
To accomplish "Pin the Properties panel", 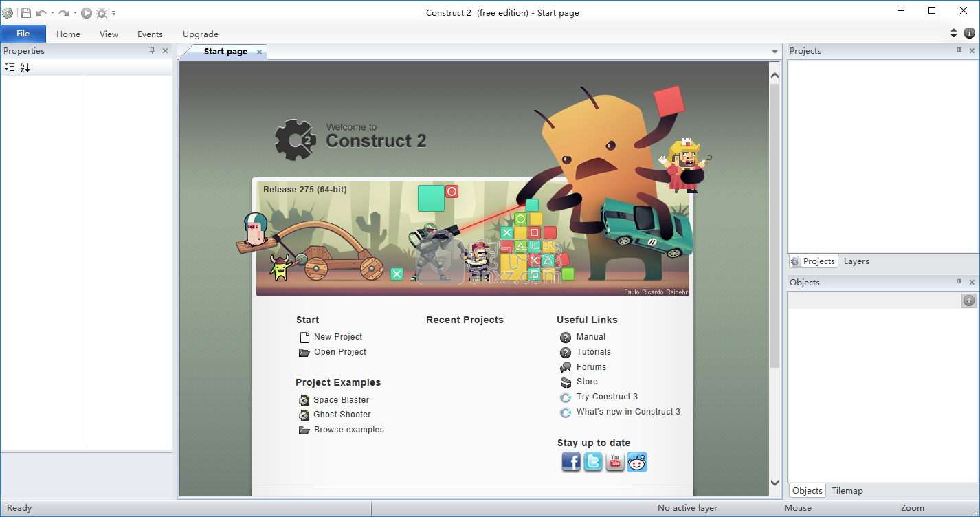I will [153, 51].
